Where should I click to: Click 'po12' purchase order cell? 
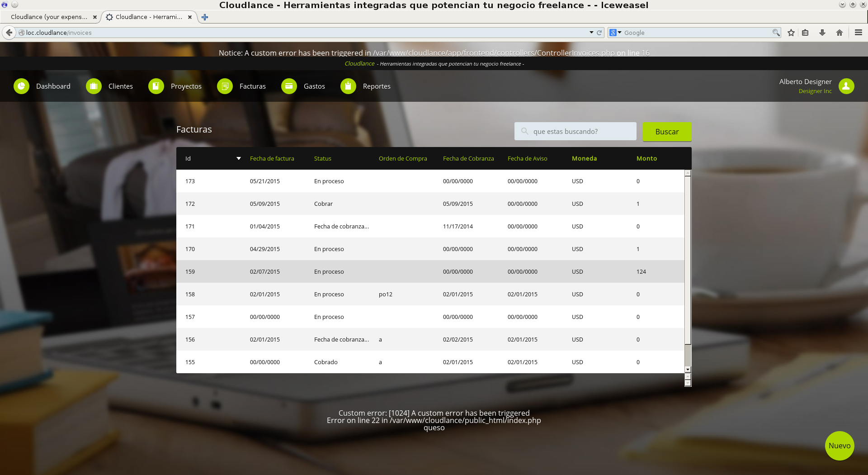[386, 294]
